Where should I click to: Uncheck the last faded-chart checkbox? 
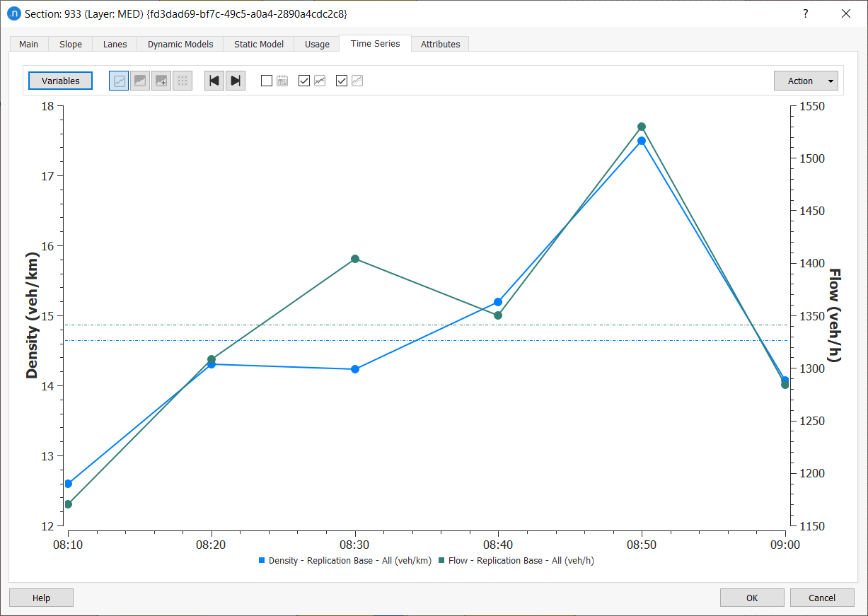(342, 81)
